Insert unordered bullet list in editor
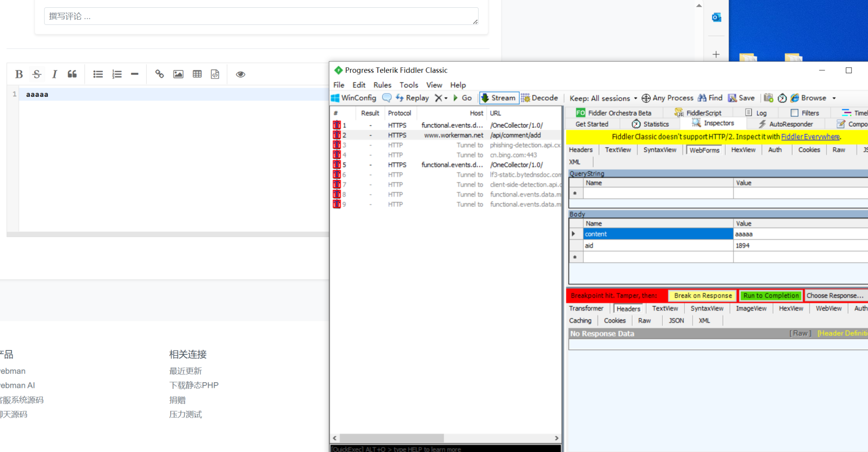Image resolution: width=868 pixels, height=452 pixels. [x=98, y=74]
